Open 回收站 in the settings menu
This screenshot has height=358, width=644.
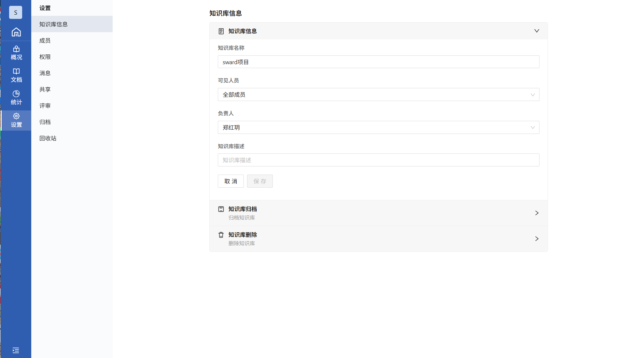pos(48,138)
